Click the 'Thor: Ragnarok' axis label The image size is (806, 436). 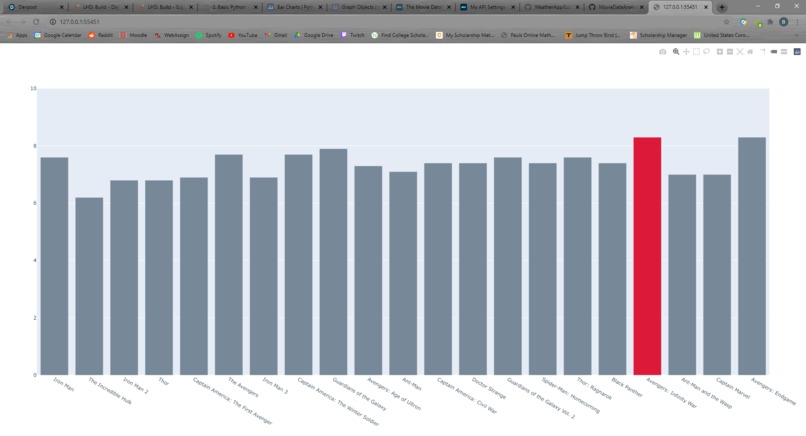[x=595, y=388]
